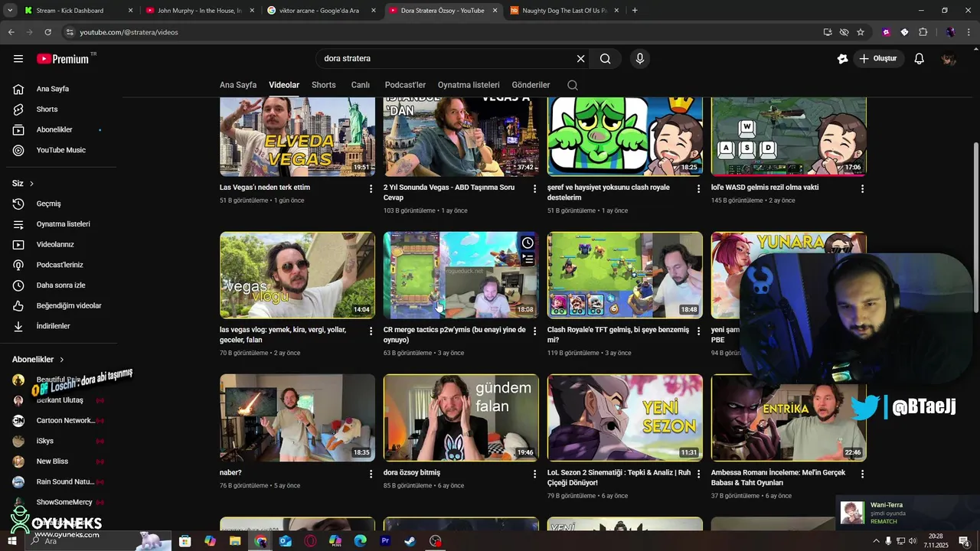Open the account avatar menu
The height and width of the screenshot is (551, 980).
[949, 58]
